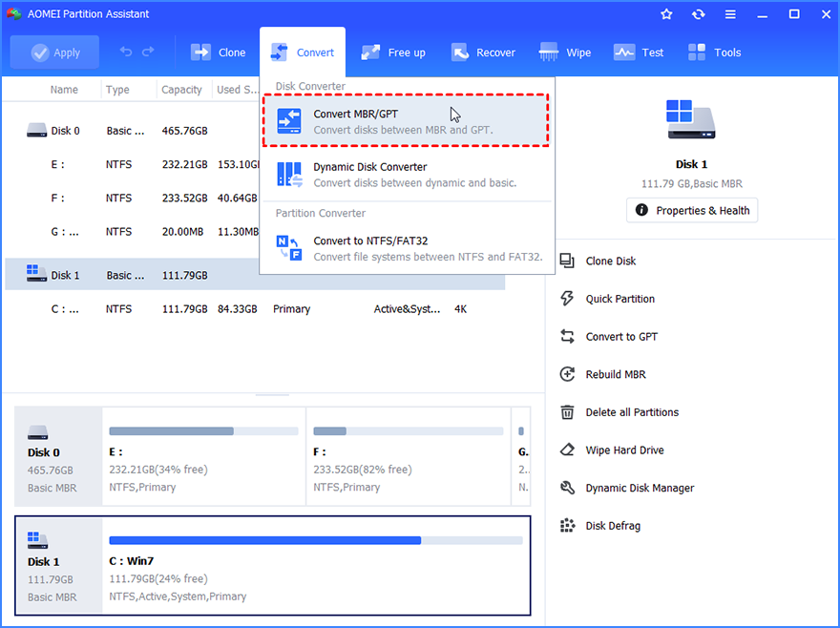Click the Convert MBR/GPT icon
The height and width of the screenshot is (628, 840).
[x=289, y=121]
